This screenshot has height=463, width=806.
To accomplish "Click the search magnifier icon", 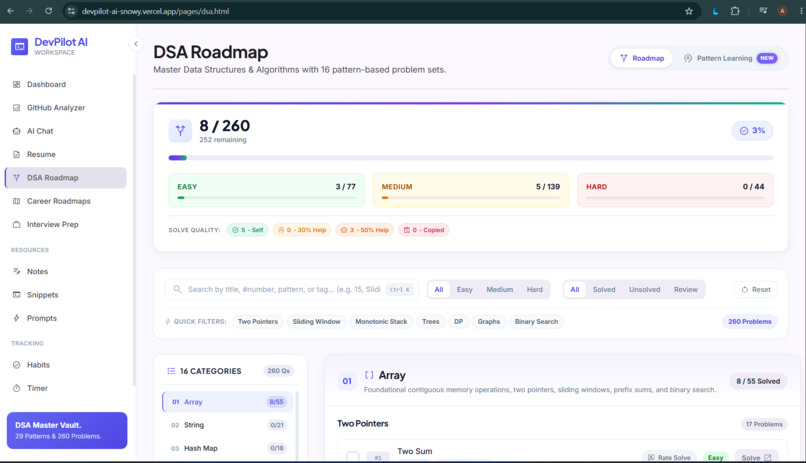I will (x=177, y=289).
